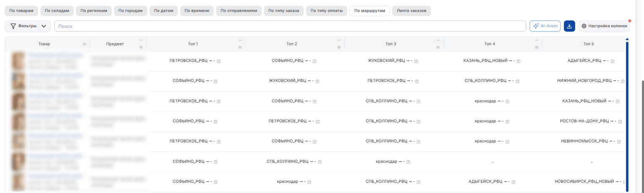Open the По складам tab
Screen dimensions: 644x193
[x=57, y=10]
